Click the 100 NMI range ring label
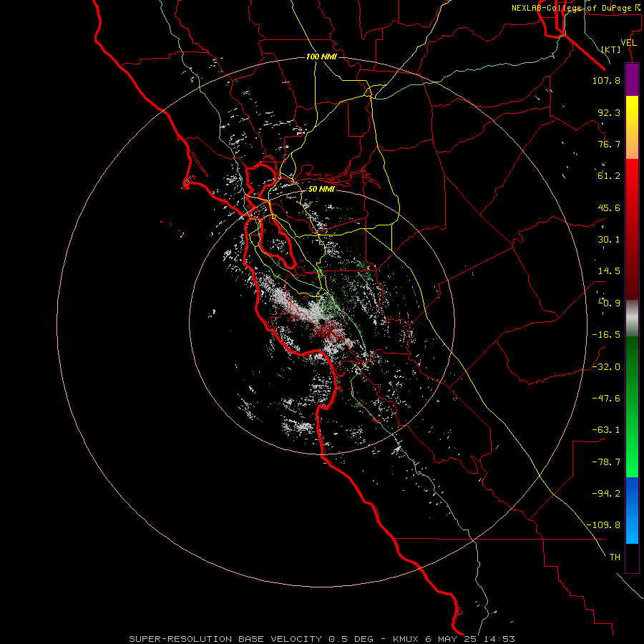 click(x=321, y=57)
